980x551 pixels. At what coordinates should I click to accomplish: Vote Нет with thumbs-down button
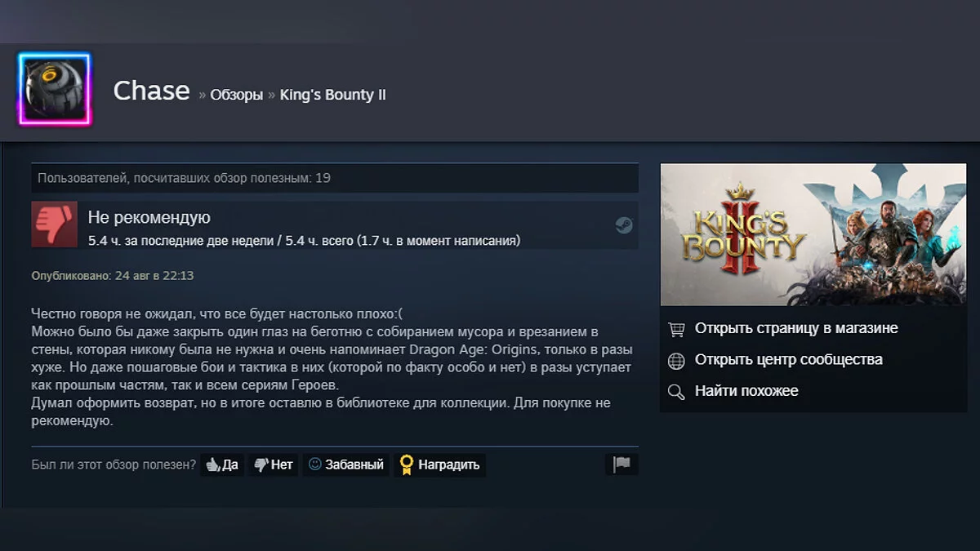click(274, 464)
